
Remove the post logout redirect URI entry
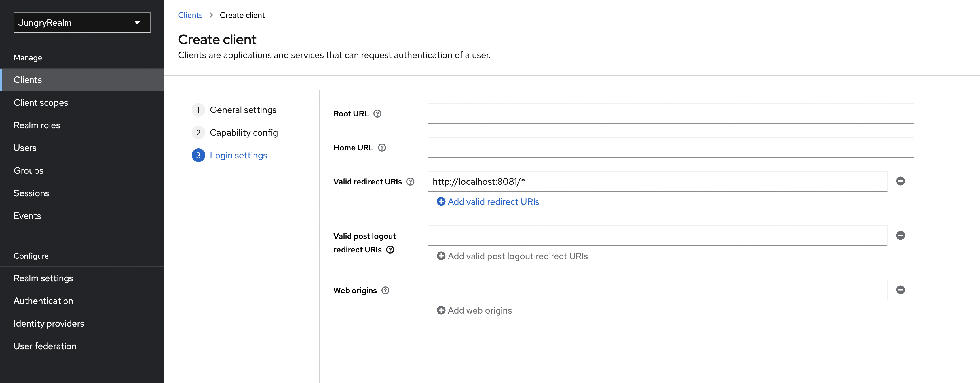tap(900, 236)
